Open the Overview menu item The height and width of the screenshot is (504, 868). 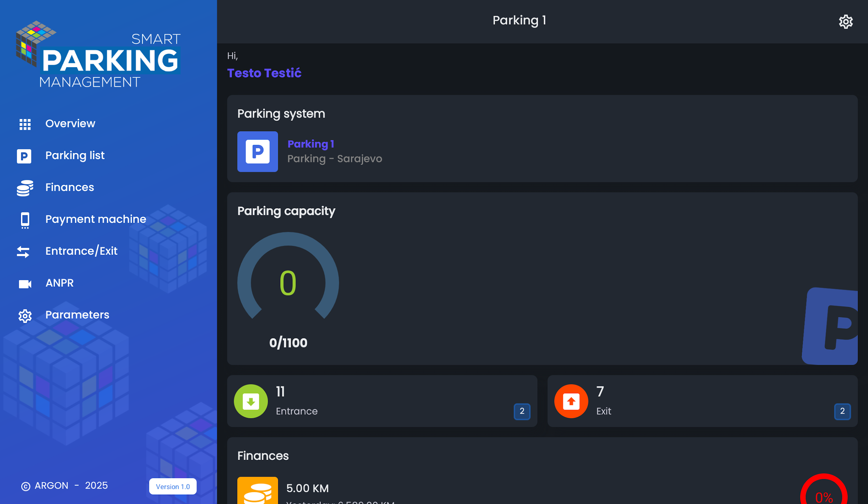pyautogui.click(x=70, y=124)
